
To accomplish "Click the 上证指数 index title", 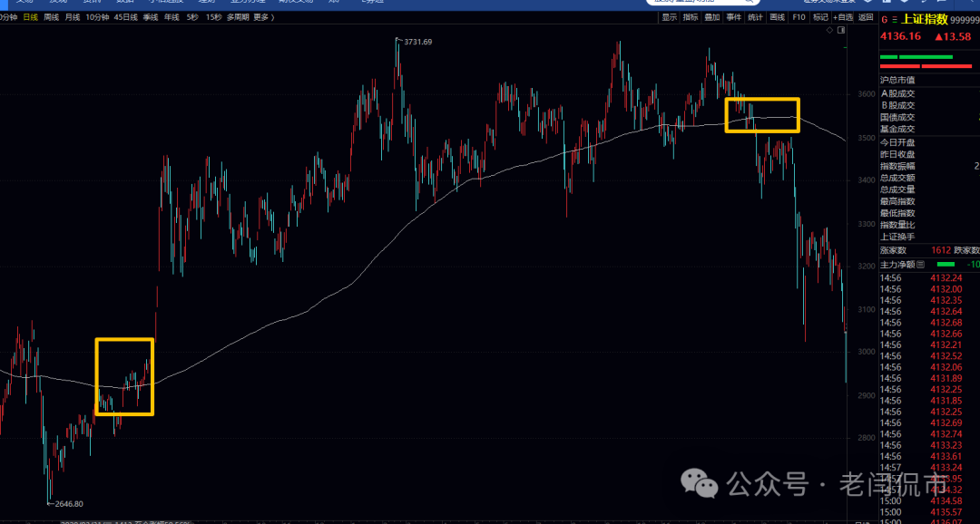I will [x=924, y=19].
